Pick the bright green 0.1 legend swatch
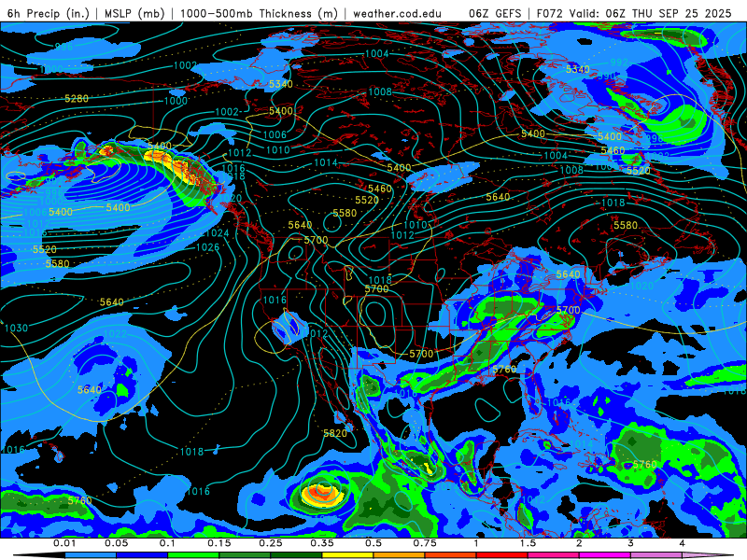This screenshot has height=560, width=747. 193,555
